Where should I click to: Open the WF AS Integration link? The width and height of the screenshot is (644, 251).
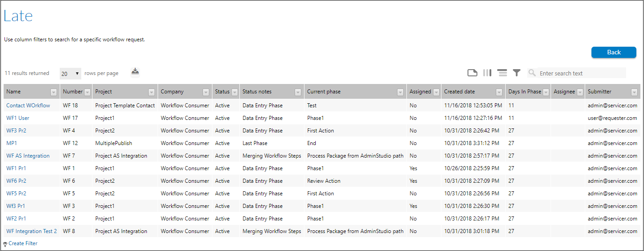click(28, 156)
